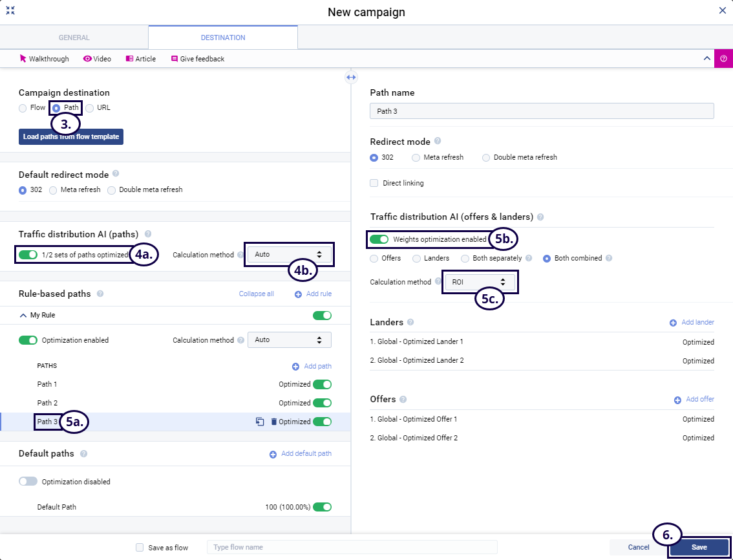The image size is (733, 560).
Task: Click the help icon next to Landers
Action: tap(411, 322)
